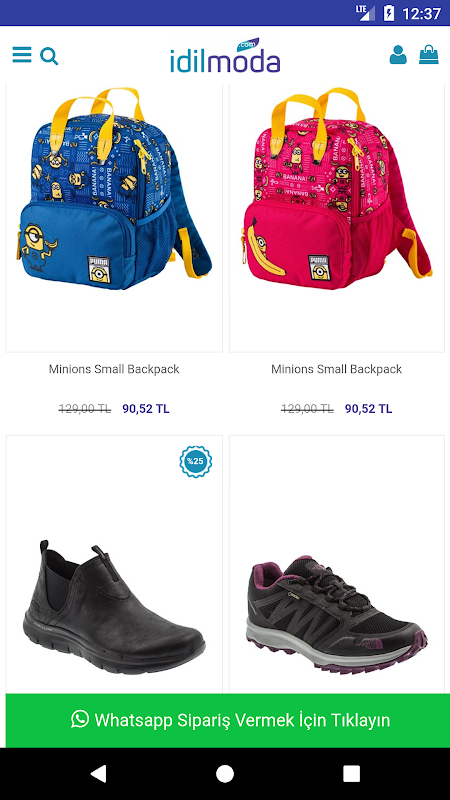Tap Android back navigation button
The width and height of the screenshot is (450, 800).
(98, 773)
